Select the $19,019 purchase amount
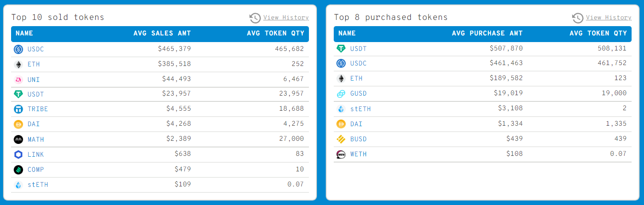Viewport: 644px width, 205px height. (x=508, y=93)
